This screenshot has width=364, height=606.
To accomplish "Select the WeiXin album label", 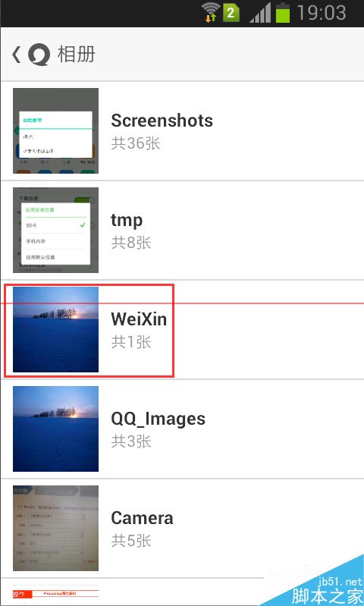I will (139, 319).
